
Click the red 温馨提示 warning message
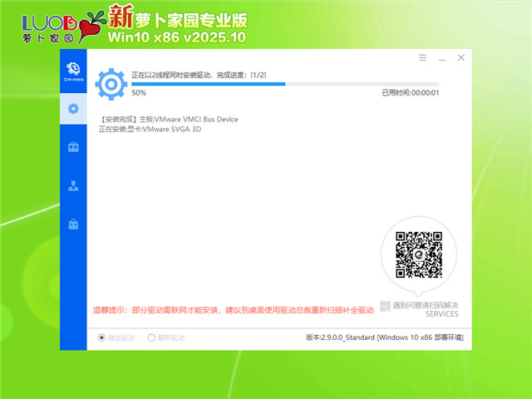coord(233,309)
